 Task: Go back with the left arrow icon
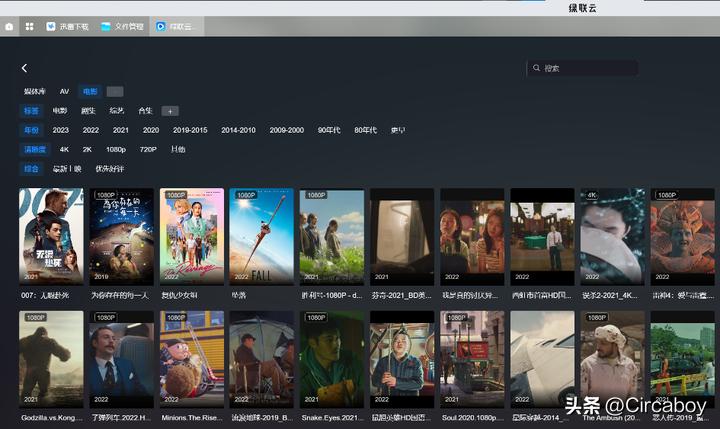click(24, 68)
